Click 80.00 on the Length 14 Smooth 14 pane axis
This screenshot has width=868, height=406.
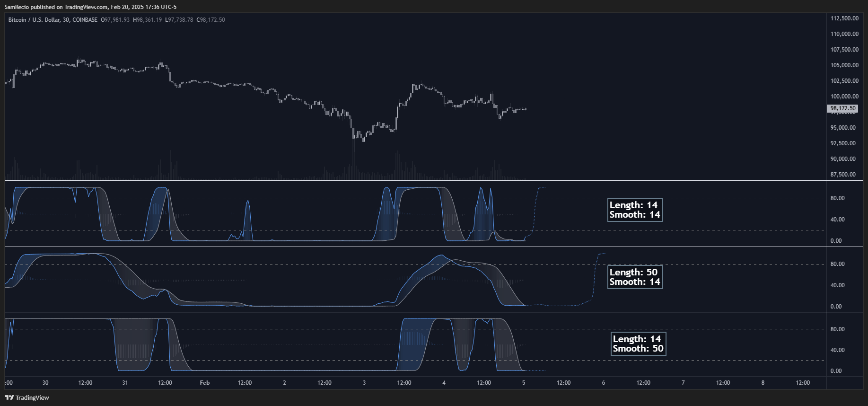point(837,198)
